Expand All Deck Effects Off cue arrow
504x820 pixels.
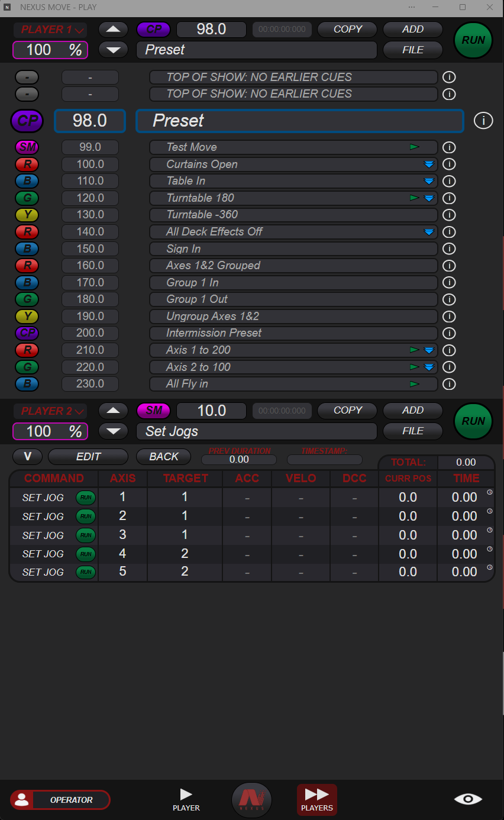point(429,232)
